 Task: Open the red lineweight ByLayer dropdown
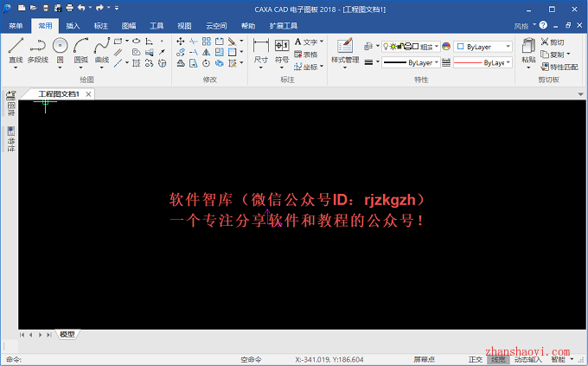[483, 62]
